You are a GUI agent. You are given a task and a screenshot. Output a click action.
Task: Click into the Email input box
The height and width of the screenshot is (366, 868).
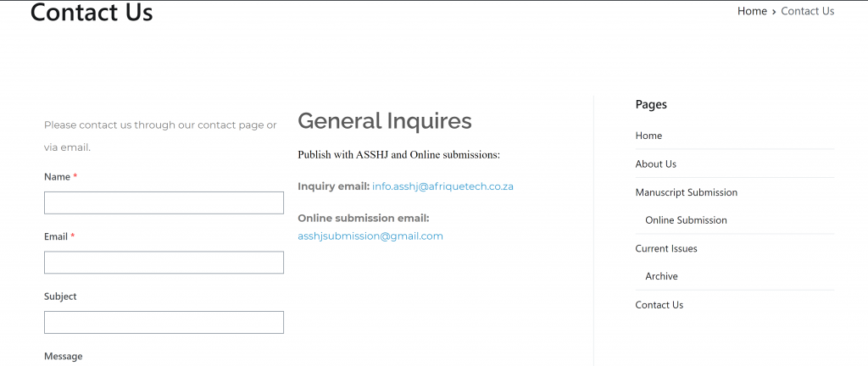coord(164,263)
